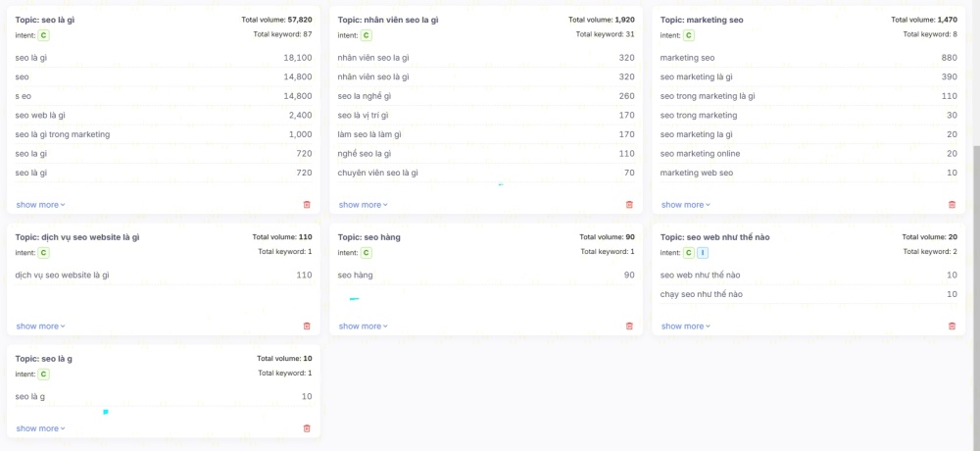Expand show more under 'nhân viên seo la gì'
980x451 pixels.
click(363, 205)
